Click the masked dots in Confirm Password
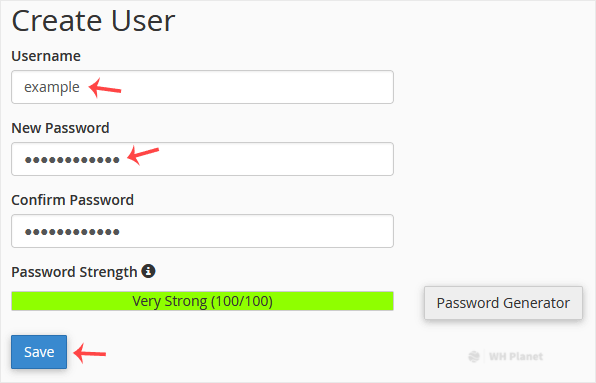Screen dimensions: 596x383 point(72,232)
